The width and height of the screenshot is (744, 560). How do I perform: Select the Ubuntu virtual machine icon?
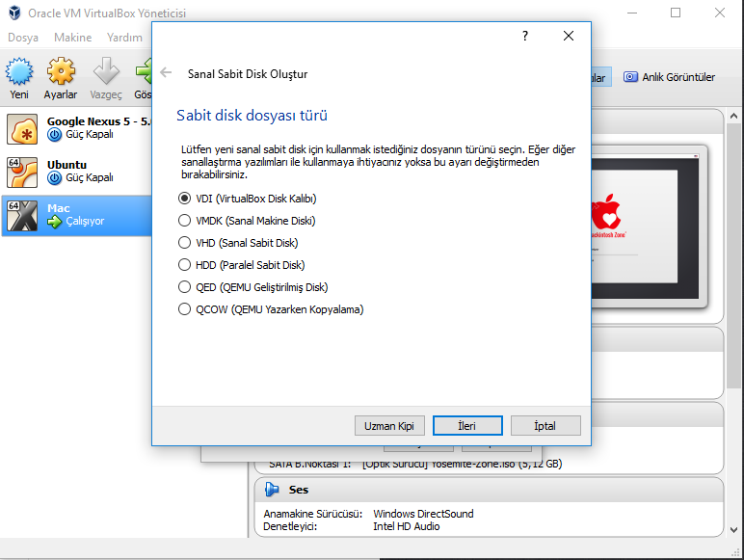pos(22,173)
